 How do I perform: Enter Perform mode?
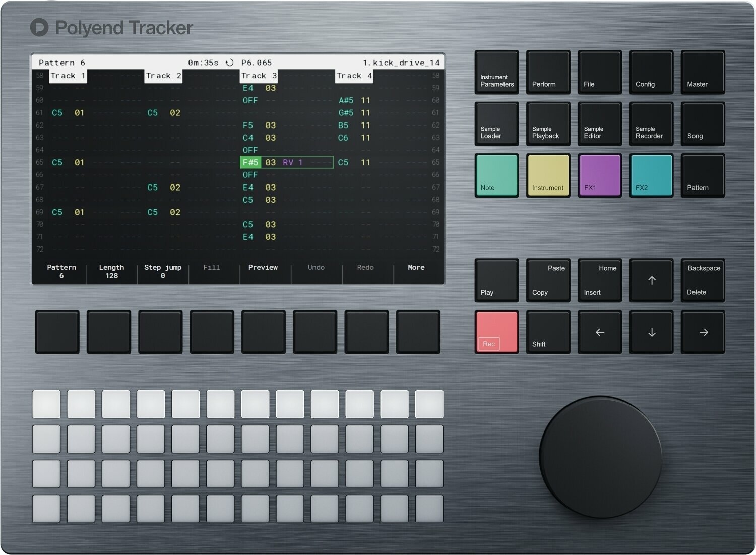(547, 72)
